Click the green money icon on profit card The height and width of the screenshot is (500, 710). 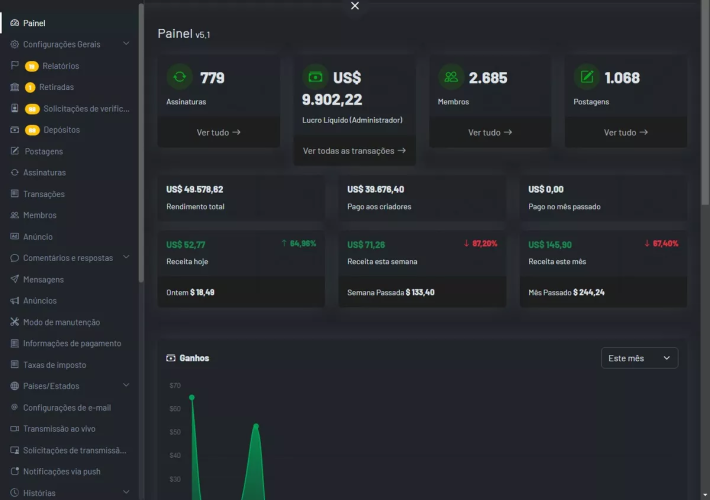pyautogui.click(x=316, y=77)
